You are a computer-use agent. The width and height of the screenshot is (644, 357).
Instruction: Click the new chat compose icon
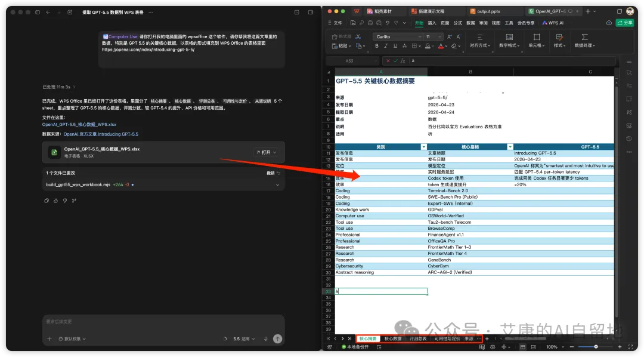click(70, 12)
